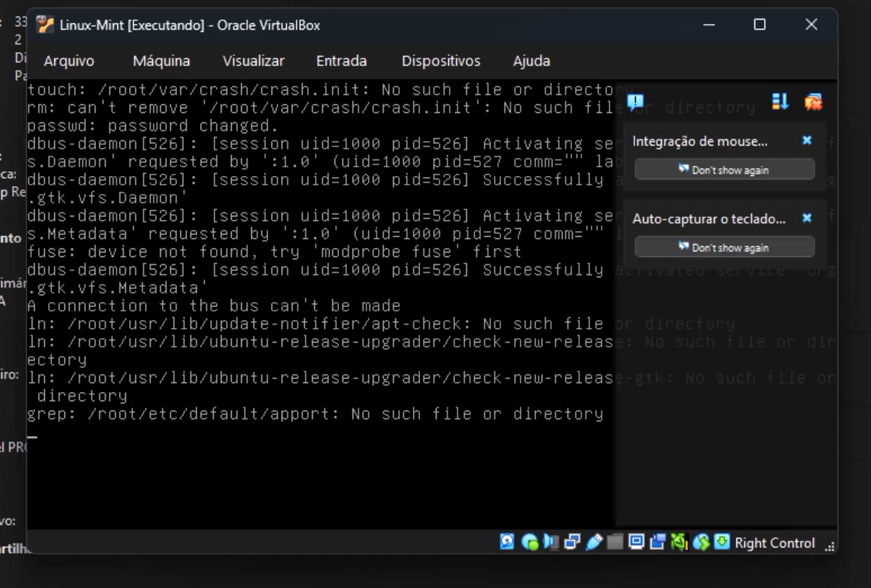Click the notification sort order icon
The width and height of the screenshot is (871, 588).
[780, 102]
